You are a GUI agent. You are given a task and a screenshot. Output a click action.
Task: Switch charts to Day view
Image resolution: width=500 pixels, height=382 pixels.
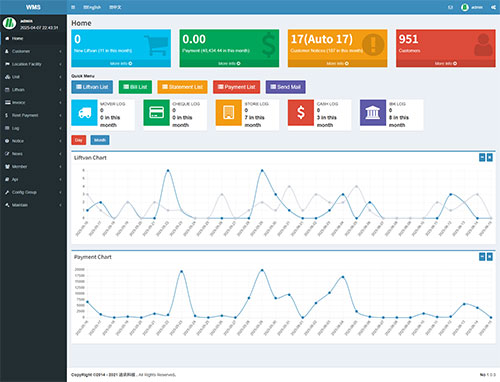point(79,140)
